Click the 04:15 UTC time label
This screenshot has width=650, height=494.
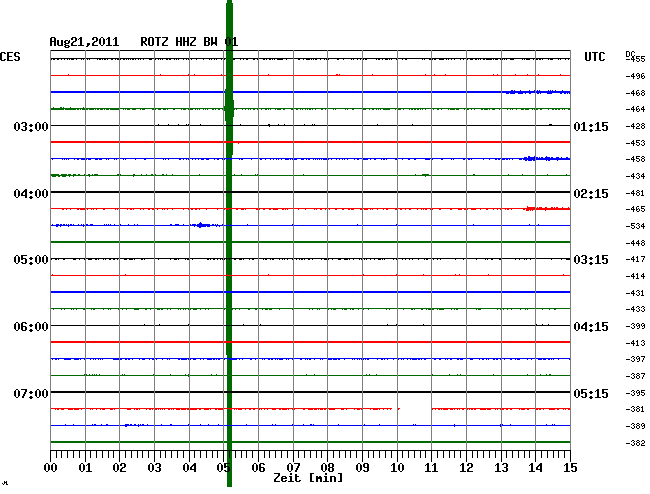click(x=591, y=327)
